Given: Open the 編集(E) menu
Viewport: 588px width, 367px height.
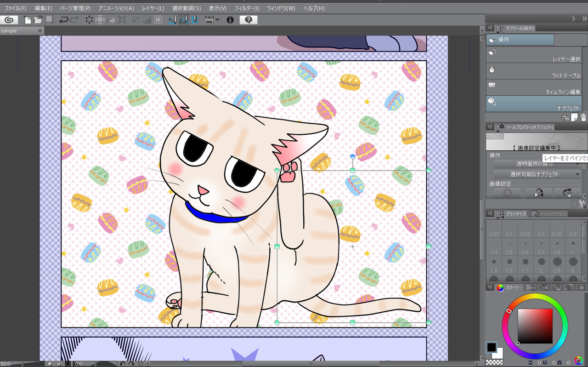Looking at the screenshot, I should pos(44,8).
